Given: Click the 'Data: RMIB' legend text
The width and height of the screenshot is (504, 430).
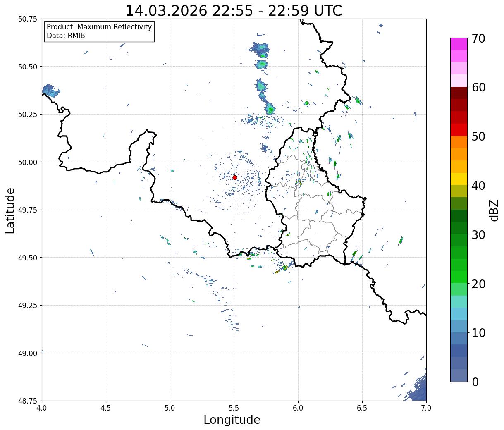Looking at the screenshot, I should point(66,36).
